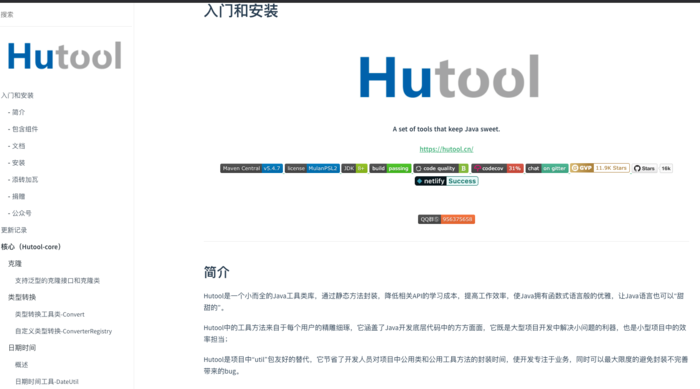Viewport: 700px width, 389px height.
Task: Click the Maven Central version badge
Action: (251, 168)
